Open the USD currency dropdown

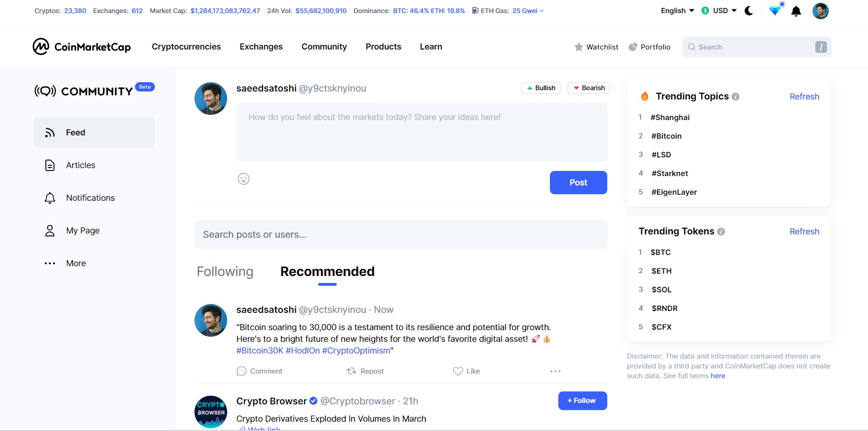click(x=719, y=11)
